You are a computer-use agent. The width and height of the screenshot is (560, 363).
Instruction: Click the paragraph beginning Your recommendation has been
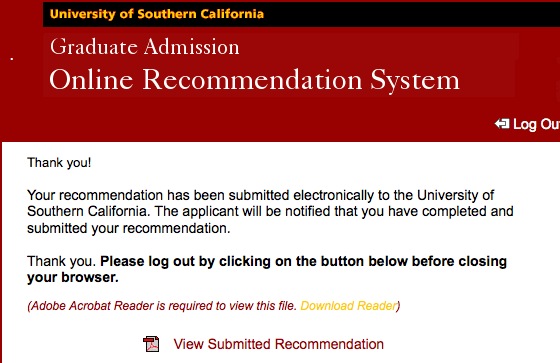[270, 212]
